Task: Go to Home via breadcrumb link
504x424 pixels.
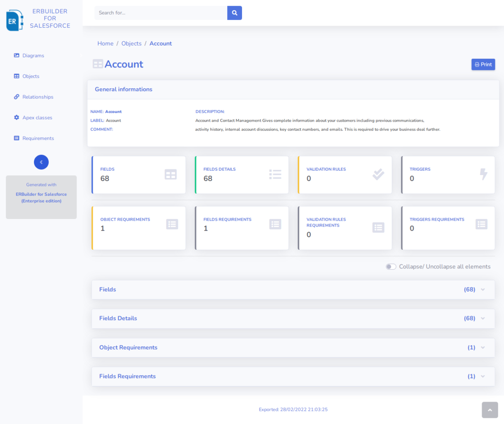Action: [105, 43]
